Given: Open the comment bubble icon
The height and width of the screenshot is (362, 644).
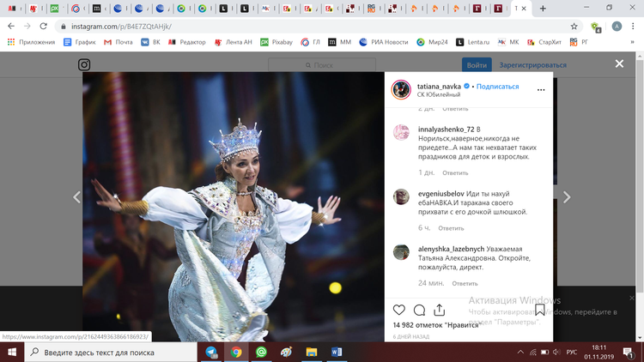Looking at the screenshot, I should 419,310.
